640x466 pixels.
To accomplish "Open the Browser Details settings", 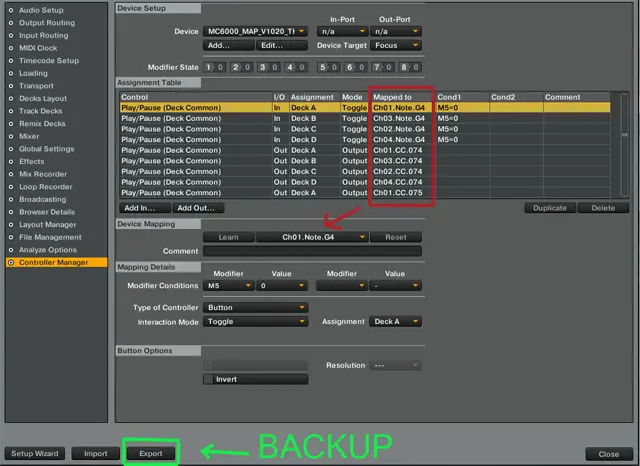I will 47,212.
